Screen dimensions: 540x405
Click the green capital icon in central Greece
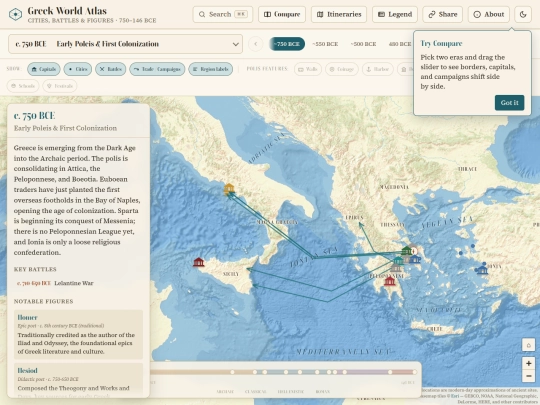tap(407, 250)
